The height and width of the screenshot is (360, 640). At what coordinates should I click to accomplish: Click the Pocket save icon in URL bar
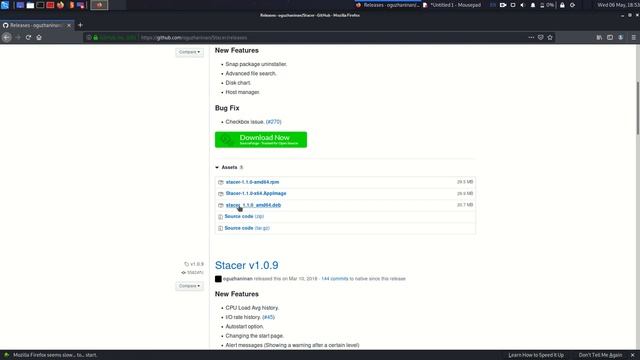tap(540, 37)
